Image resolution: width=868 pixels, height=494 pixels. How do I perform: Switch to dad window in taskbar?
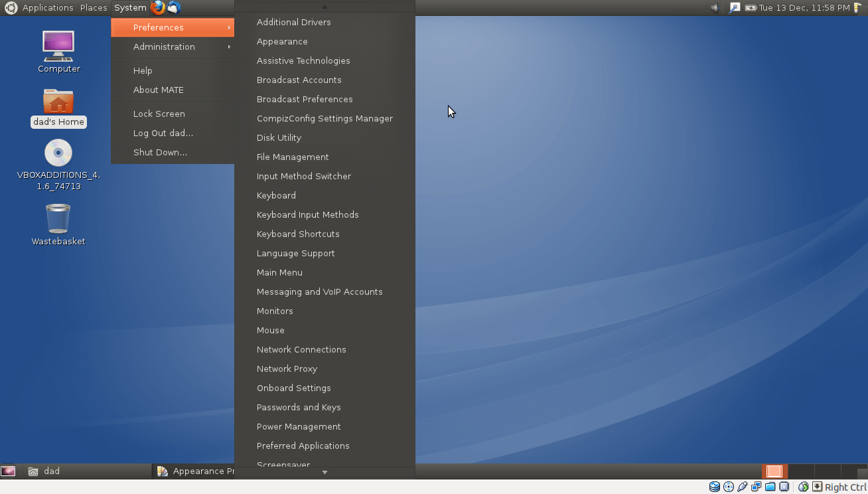click(86, 471)
